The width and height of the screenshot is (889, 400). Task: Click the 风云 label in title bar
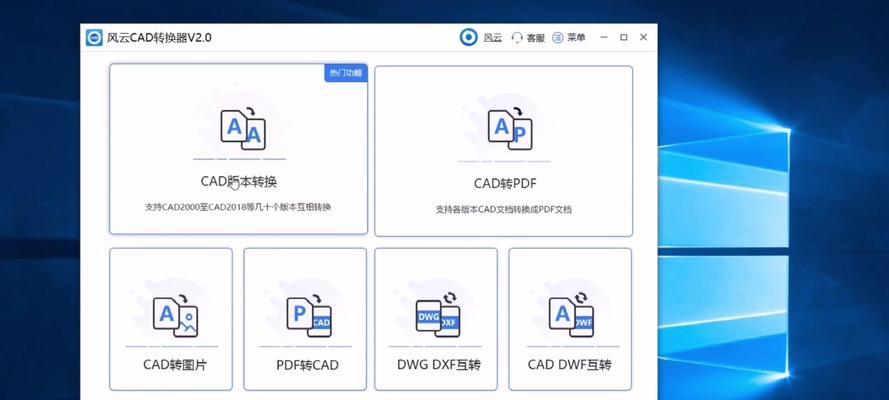point(493,38)
